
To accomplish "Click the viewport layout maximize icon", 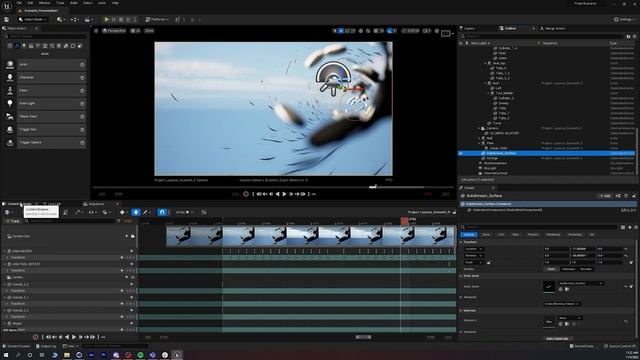I will click(x=446, y=33).
